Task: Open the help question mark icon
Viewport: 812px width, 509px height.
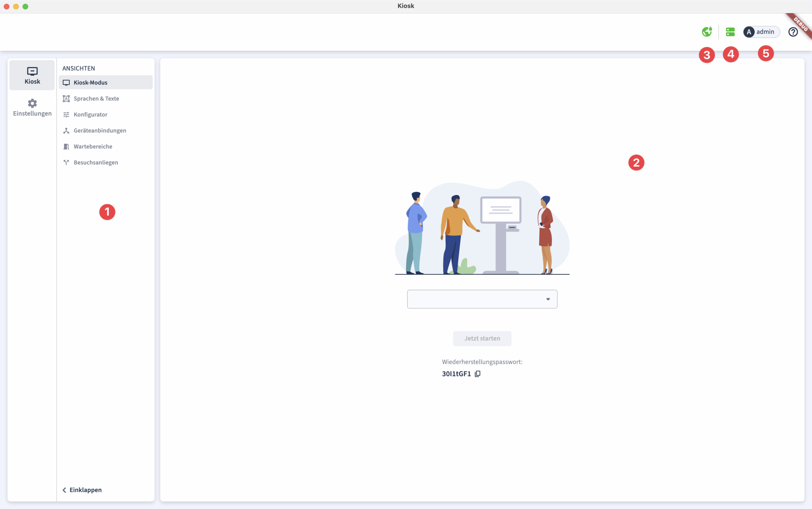Action: point(793,32)
